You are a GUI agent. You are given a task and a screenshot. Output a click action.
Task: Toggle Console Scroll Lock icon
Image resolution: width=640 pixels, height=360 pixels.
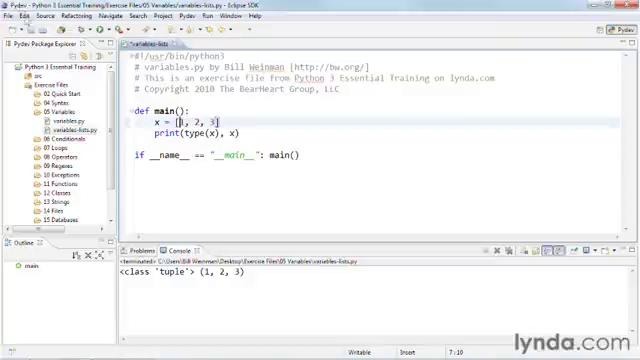pos(536,251)
